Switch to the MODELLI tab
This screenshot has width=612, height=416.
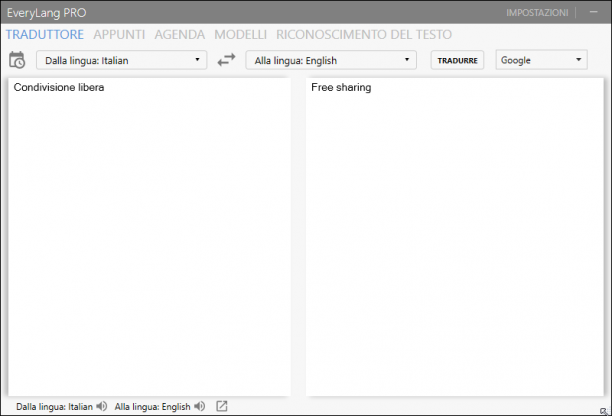(240, 34)
